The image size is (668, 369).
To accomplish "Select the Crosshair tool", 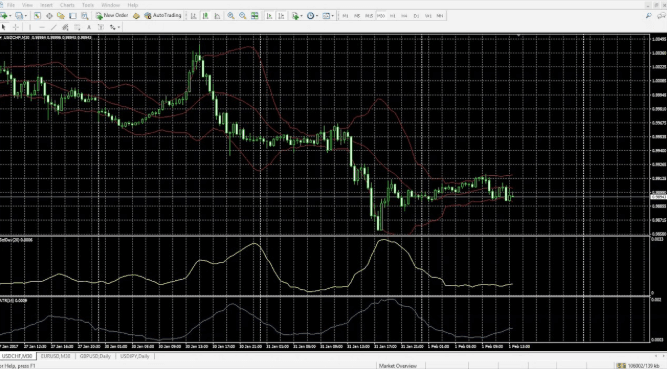I will click(15, 27).
